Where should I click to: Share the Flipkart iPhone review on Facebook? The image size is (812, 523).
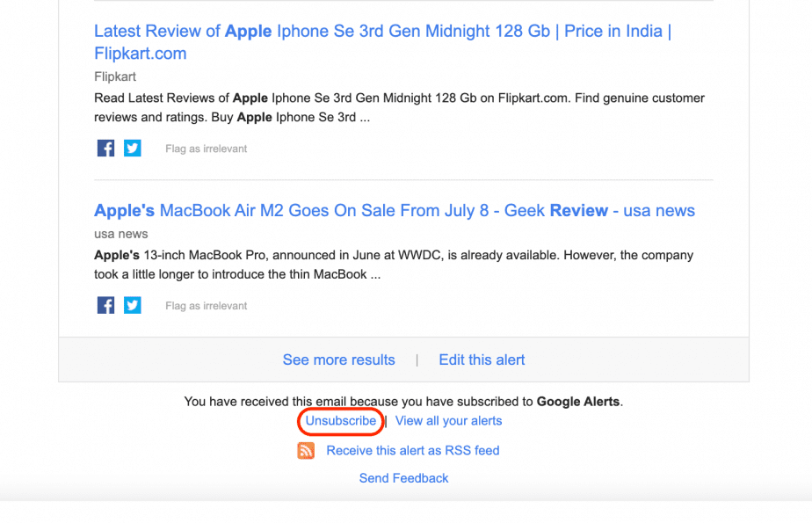click(x=105, y=148)
